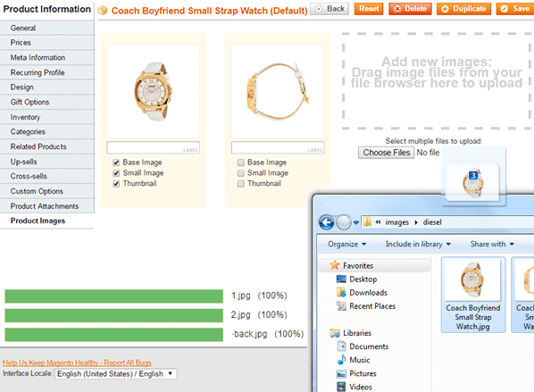
Task: Click the label field under first image
Action: (154, 148)
